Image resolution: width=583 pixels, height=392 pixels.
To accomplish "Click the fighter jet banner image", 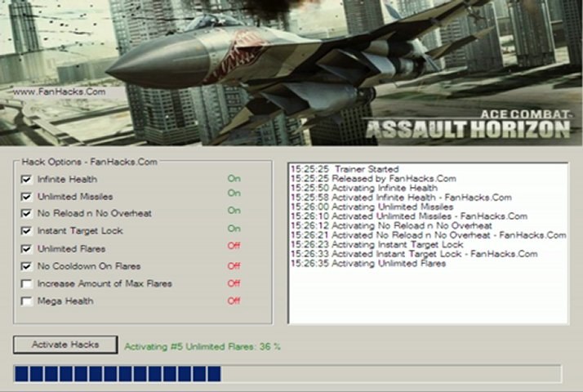I will [x=291, y=73].
